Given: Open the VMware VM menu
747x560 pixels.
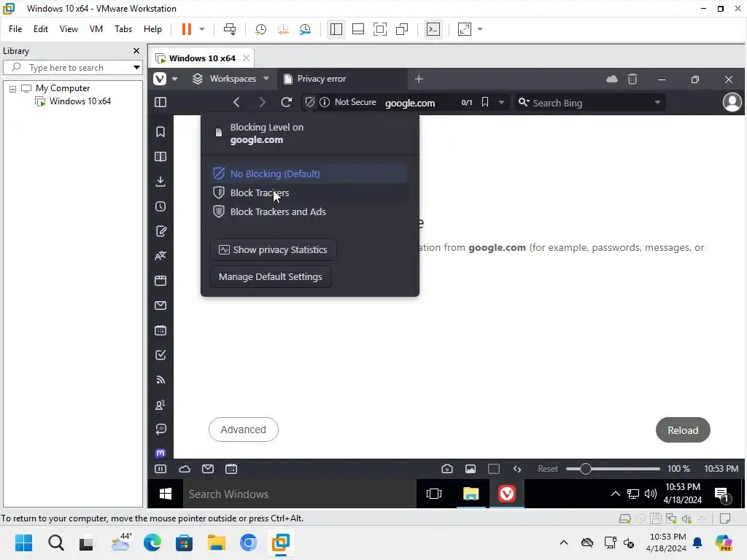Looking at the screenshot, I should pos(96,29).
